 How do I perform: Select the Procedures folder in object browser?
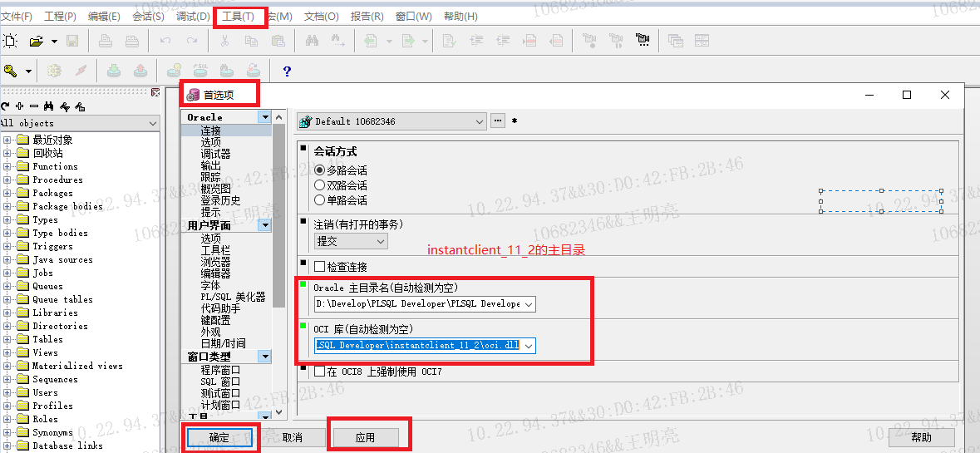pos(57,180)
